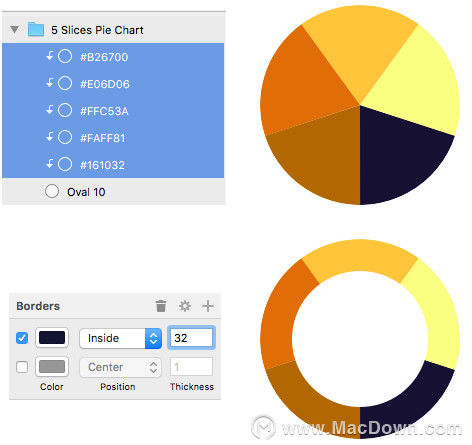This screenshot has height=445, width=472.
Task: Open the Center position dropdown
Action: coord(121,367)
